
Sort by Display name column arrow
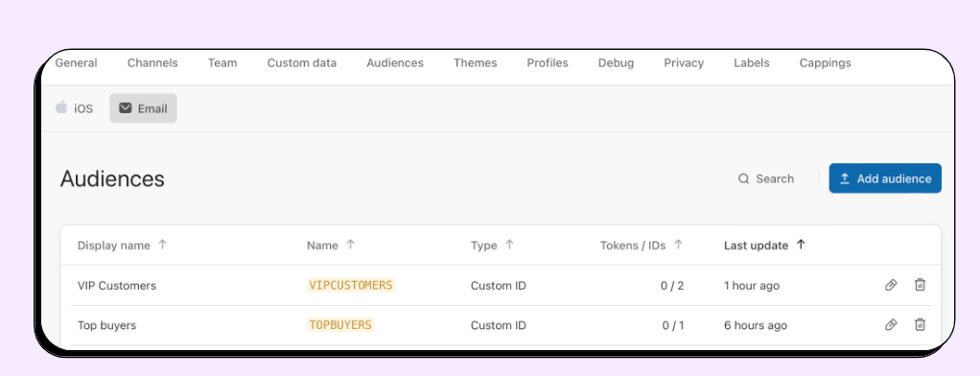[162, 245]
